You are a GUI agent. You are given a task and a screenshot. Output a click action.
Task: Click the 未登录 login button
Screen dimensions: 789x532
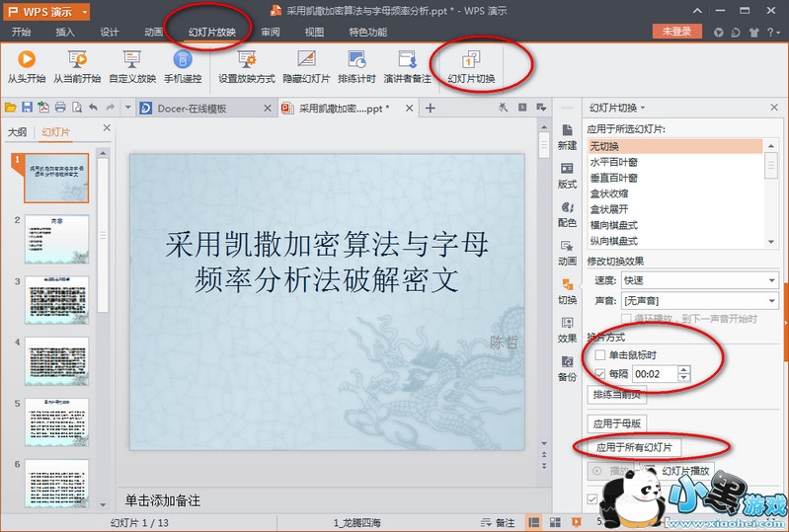676,32
